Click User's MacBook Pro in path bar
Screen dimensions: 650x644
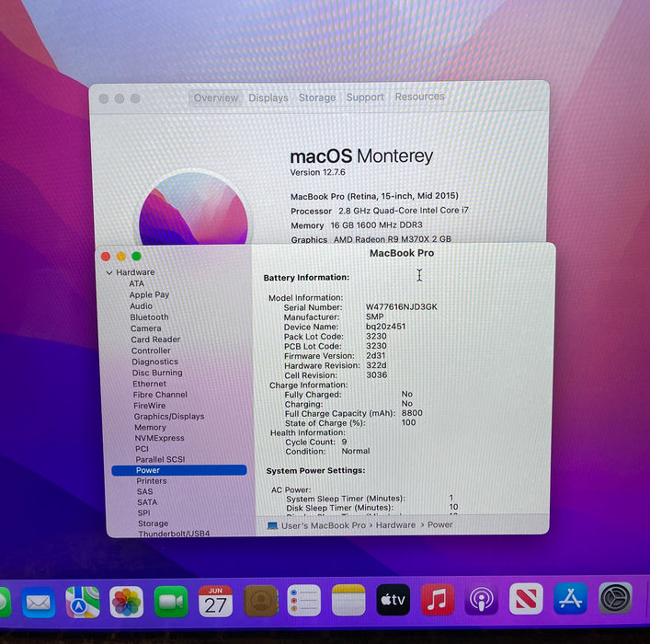click(x=324, y=525)
